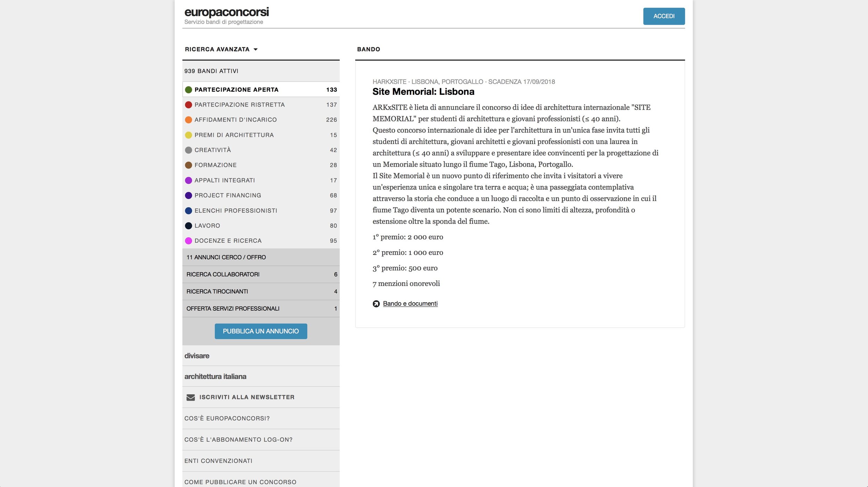Screen dimensions: 868x487
Task: Click the newsletter envelope icon
Action: pos(191,397)
